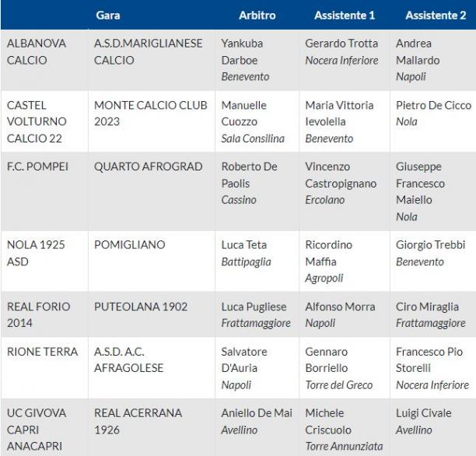The width and height of the screenshot is (476, 456).
Task: Click referee Luca Teta
Action: [243, 245]
